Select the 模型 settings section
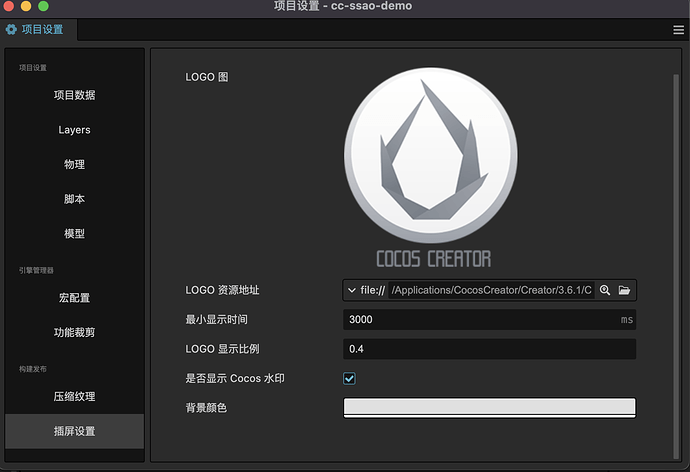 point(74,234)
